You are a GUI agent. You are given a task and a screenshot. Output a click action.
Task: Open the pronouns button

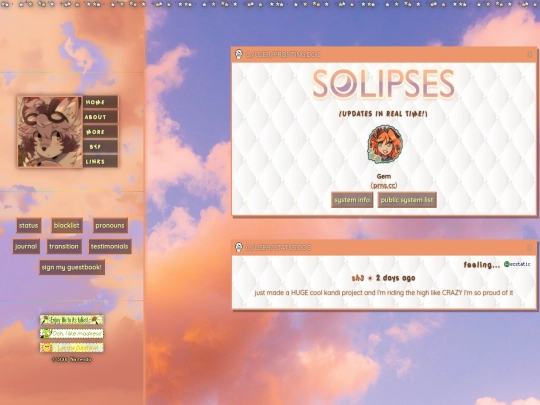(x=110, y=226)
